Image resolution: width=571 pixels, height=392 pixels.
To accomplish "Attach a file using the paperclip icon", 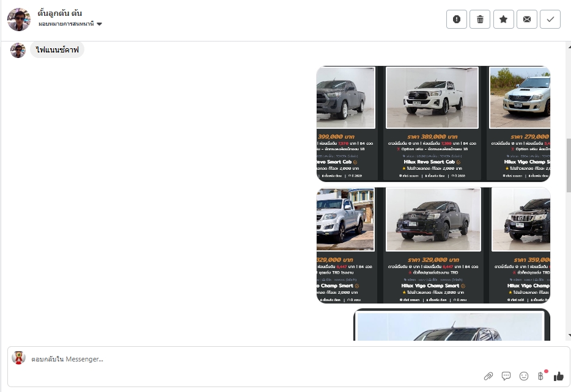I will (x=488, y=376).
